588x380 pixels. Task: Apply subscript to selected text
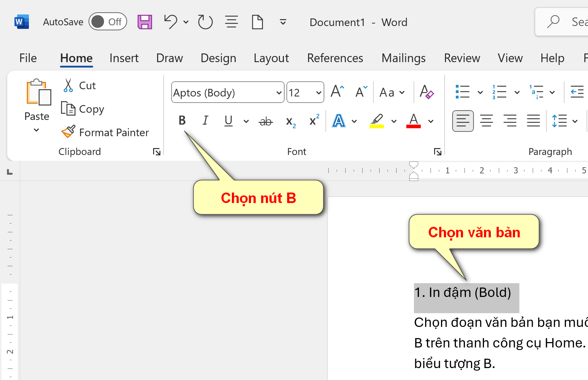[x=290, y=121]
